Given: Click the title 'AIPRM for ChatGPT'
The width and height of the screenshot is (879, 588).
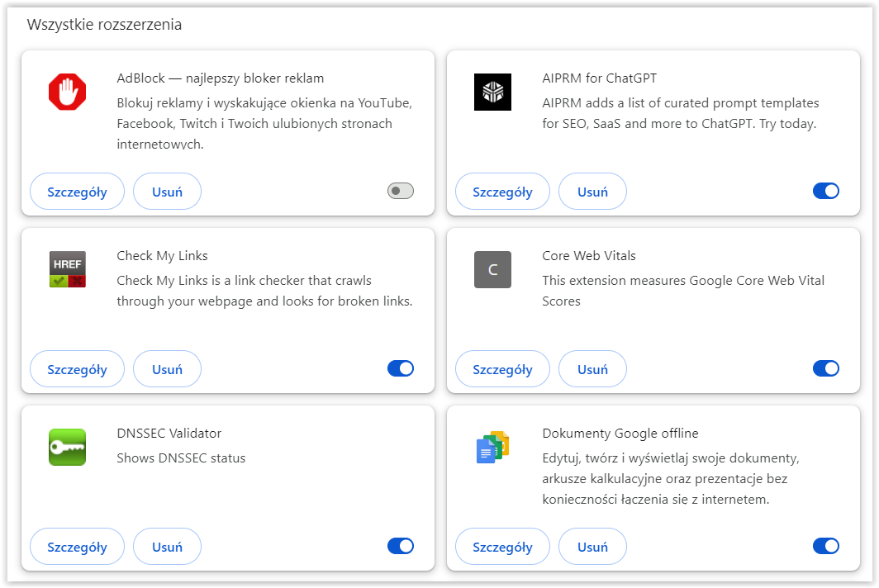Looking at the screenshot, I should [x=599, y=78].
